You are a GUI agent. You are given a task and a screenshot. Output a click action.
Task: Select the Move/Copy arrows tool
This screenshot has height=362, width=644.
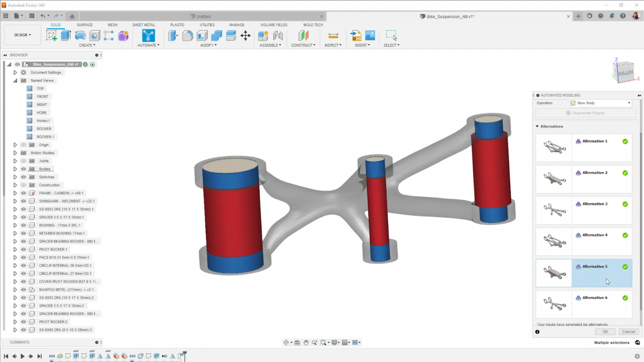tap(245, 35)
